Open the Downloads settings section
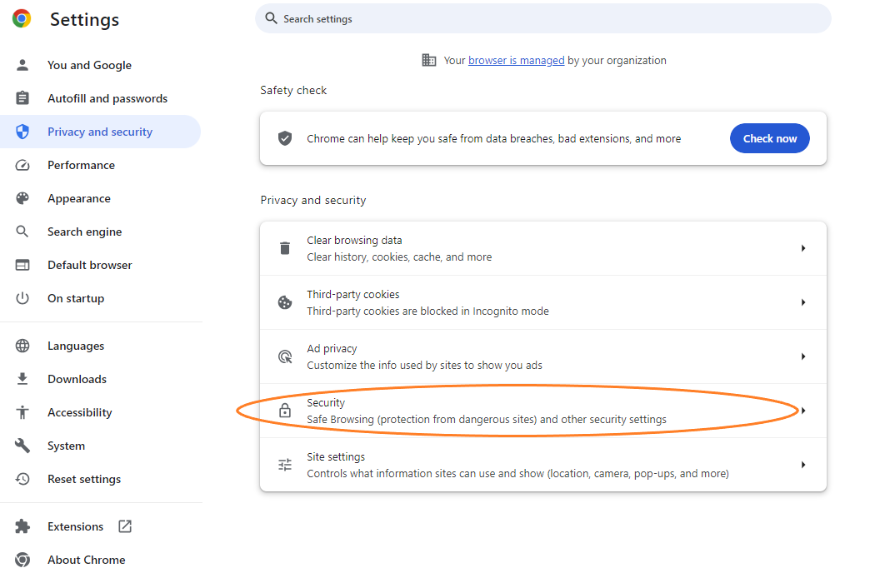Viewport: 890px width, 588px height. [x=77, y=379]
